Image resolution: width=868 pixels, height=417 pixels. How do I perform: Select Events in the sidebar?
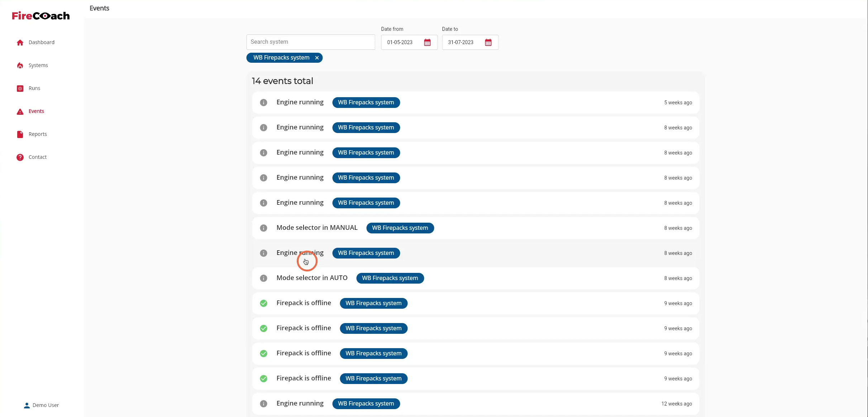click(x=36, y=111)
